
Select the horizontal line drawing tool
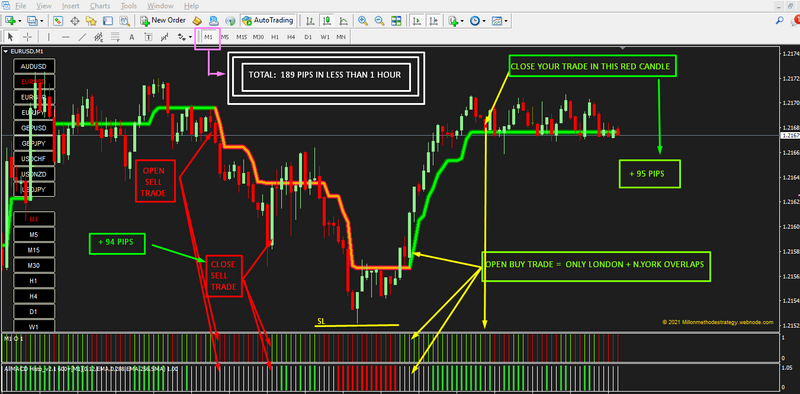click(65, 37)
